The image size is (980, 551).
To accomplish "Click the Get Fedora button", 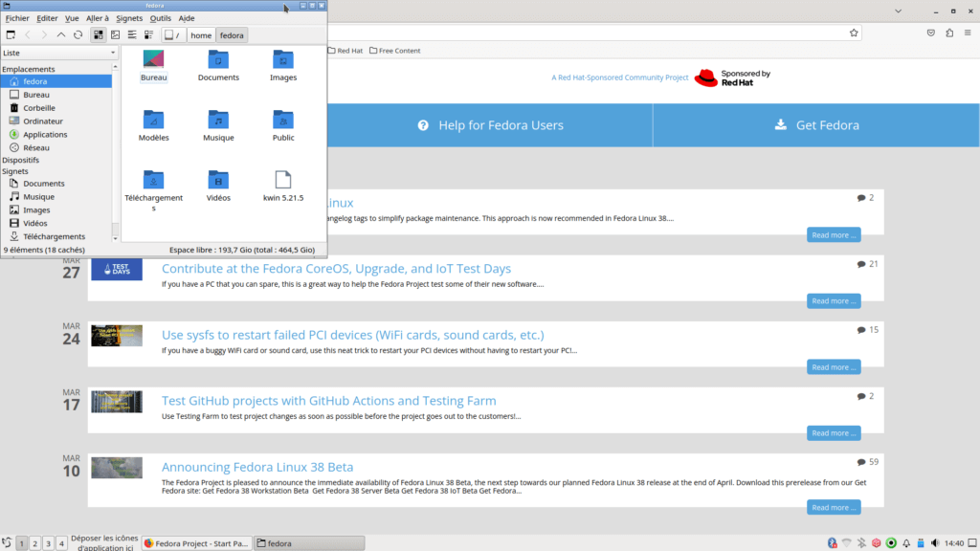I will click(x=816, y=125).
